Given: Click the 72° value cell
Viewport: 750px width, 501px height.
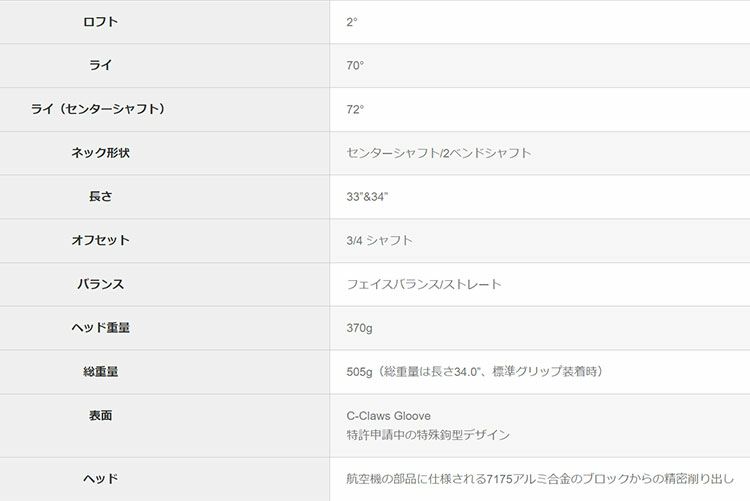Looking at the screenshot, I should point(355,110).
